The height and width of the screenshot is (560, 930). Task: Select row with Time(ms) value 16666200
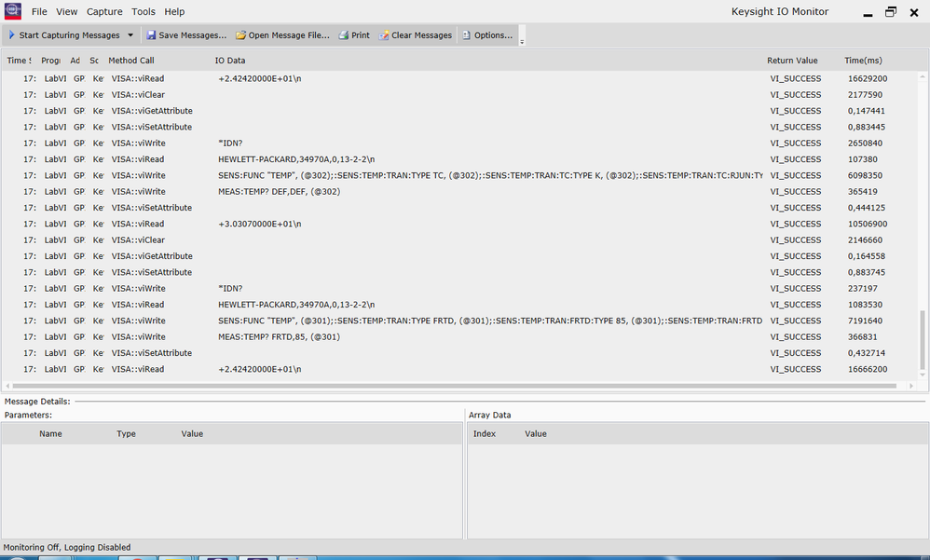pyautogui.click(x=460, y=370)
